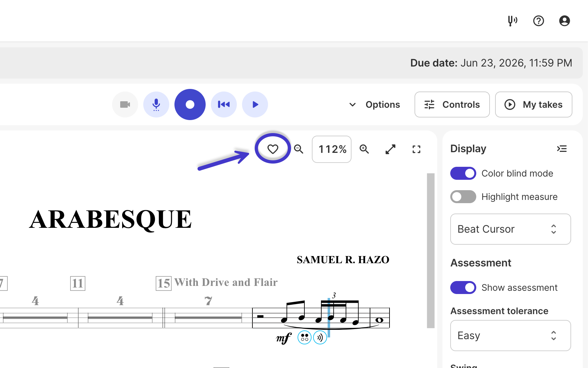Image resolution: width=588 pixels, height=368 pixels.
Task: Click the Display panel heading
Action: [468, 149]
